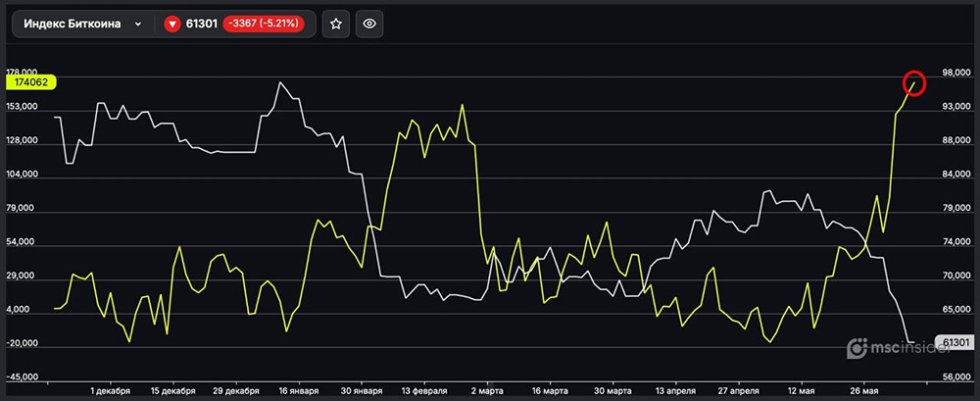Toggle the eye visibility button

pos(369,24)
